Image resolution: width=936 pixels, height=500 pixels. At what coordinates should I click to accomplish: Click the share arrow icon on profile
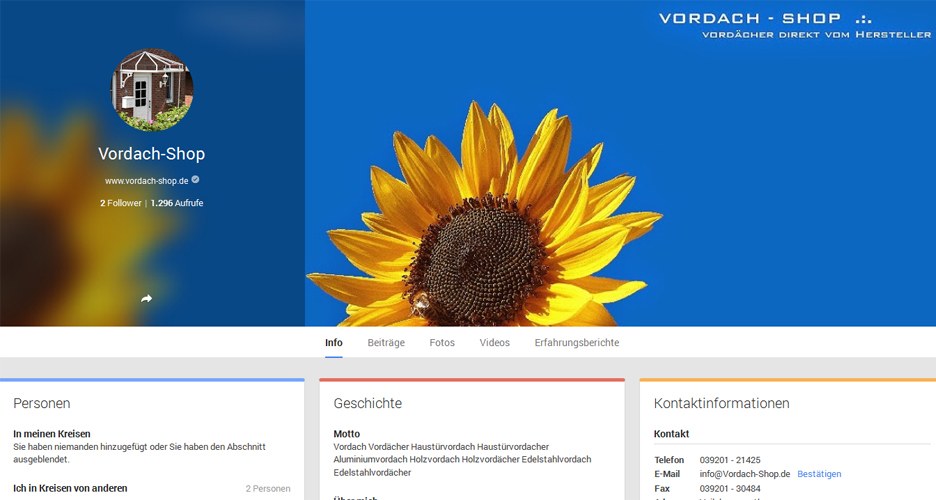146,298
